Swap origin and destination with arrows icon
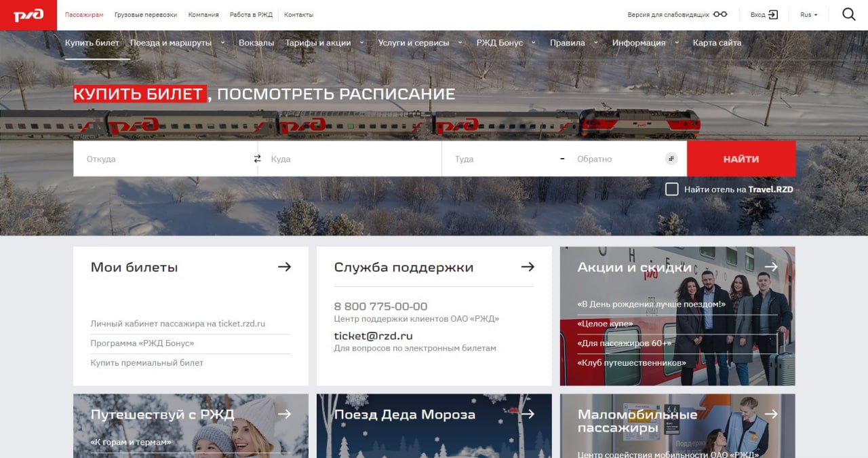The image size is (868, 458). (x=257, y=159)
